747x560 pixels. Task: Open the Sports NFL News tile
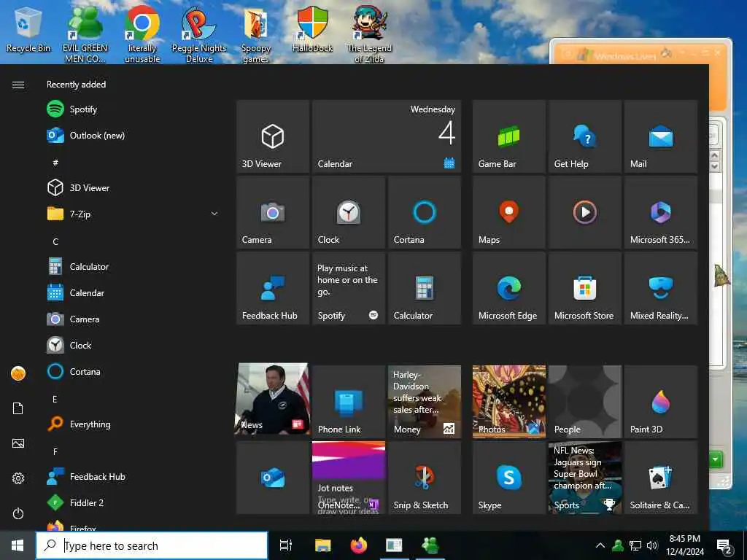pos(584,478)
